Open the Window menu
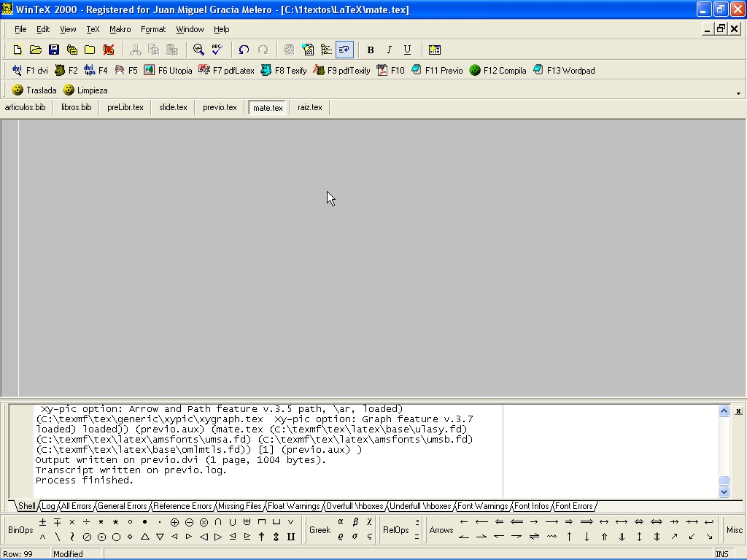This screenshot has width=747, height=560. [190, 29]
